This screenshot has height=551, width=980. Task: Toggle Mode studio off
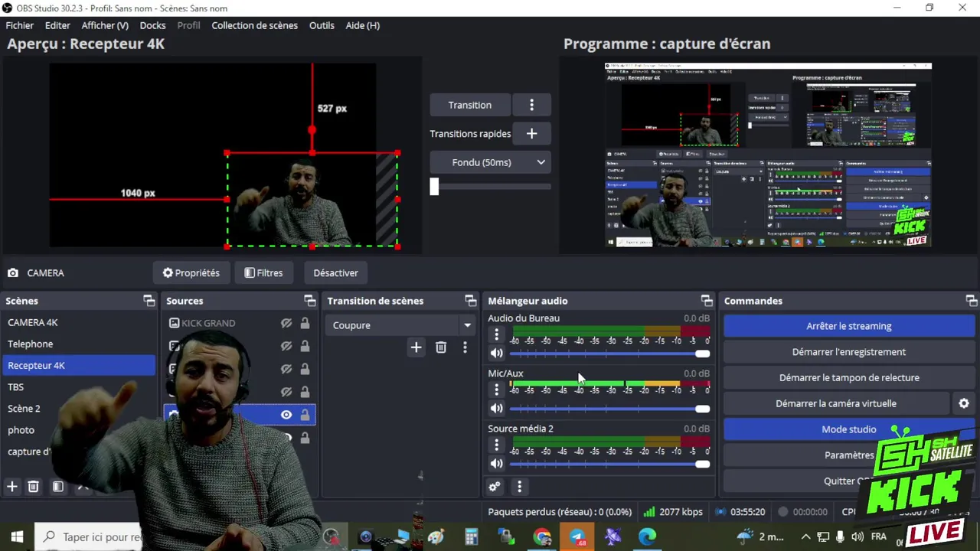(x=848, y=429)
